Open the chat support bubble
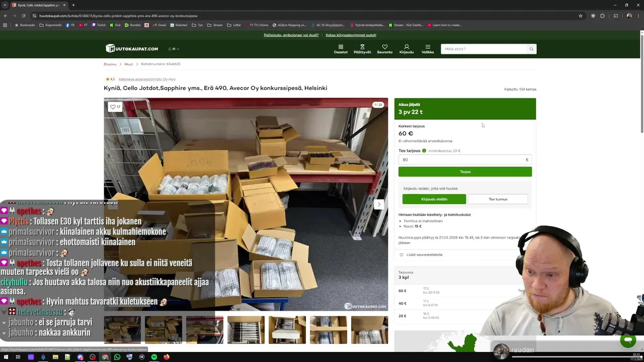Image resolution: width=644 pixels, height=362 pixels. [x=628, y=340]
